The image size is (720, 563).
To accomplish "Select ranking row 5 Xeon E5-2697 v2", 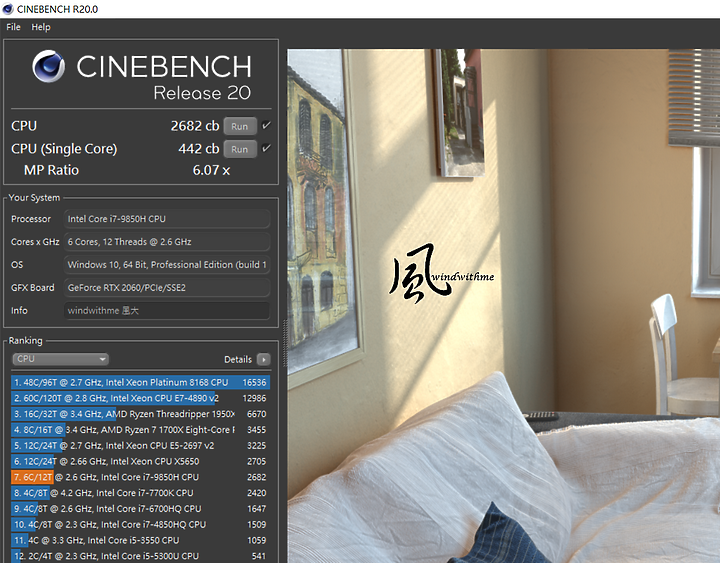I will point(140,445).
